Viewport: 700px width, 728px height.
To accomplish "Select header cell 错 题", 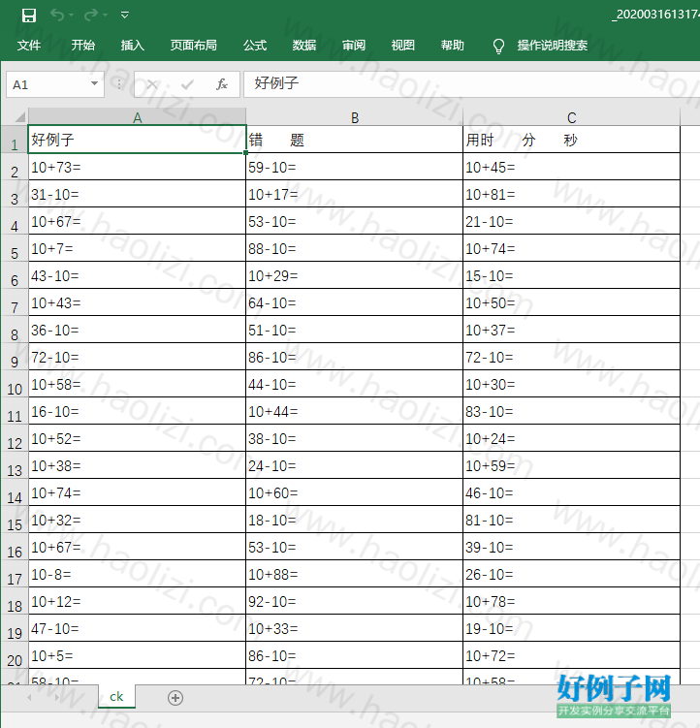I will click(x=355, y=140).
